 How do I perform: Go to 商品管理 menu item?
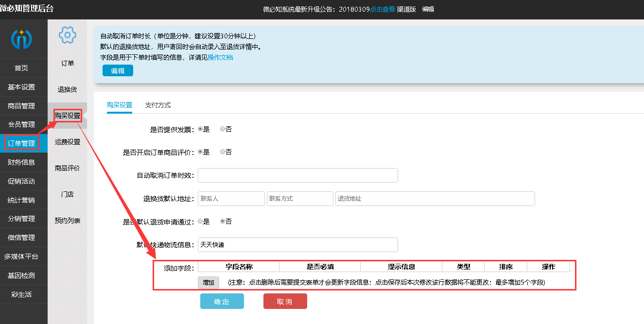pyautogui.click(x=21, y=106)
